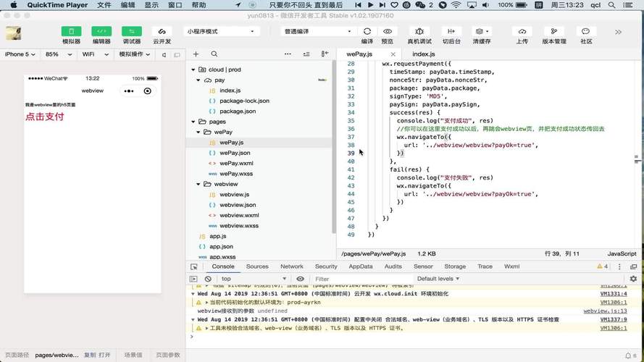Open version management (版本管理)
644x362 pixels.
pyautogui.click(x=554, y=31)
